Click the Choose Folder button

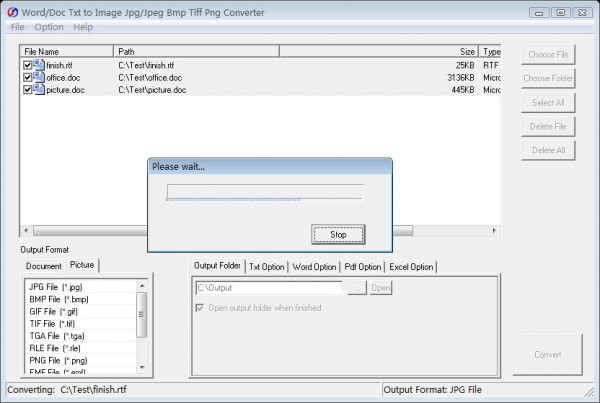coord(548,78)
